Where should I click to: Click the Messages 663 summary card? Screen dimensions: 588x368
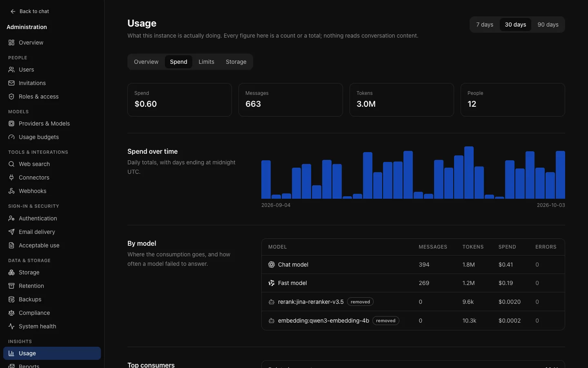tap(291, 100)
